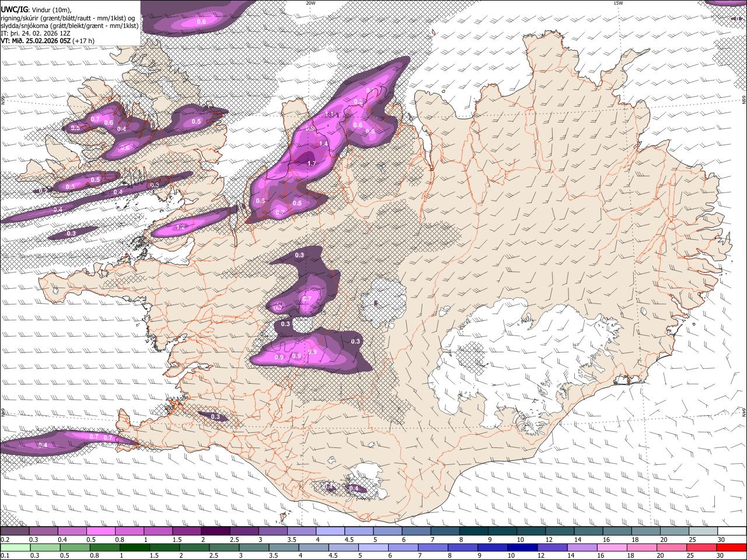Click the 1.2 precipitation value on the map

pyautogui.click(x=180, y=228)
